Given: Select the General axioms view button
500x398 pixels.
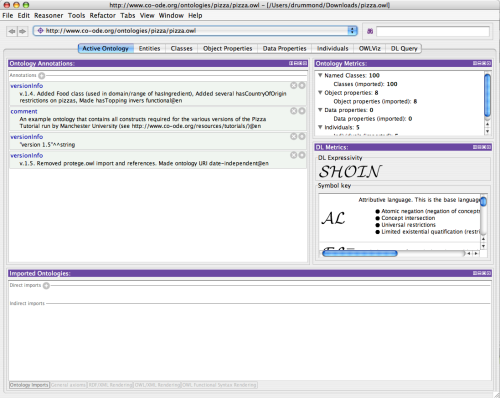Looking at the screenshot, I should pyautogui.click(x=68, y=385).
